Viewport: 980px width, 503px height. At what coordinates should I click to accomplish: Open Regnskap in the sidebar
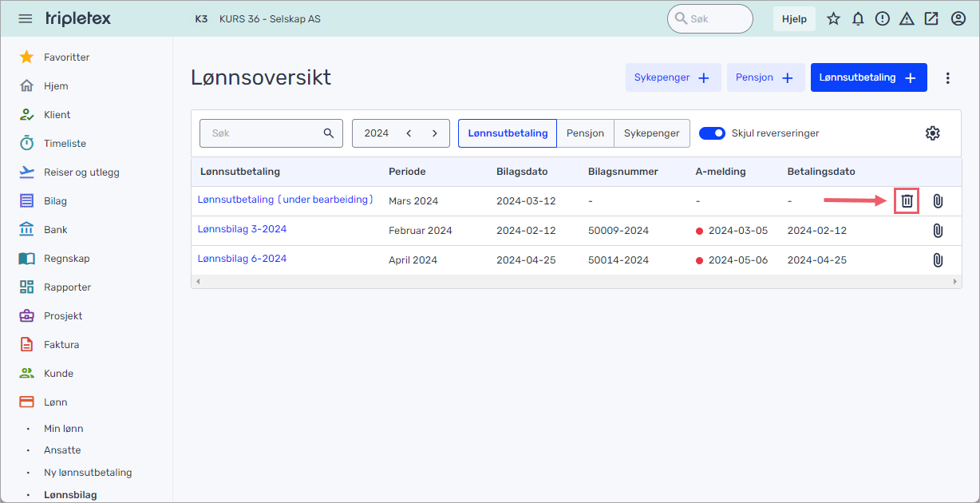(x=66, y=259)
